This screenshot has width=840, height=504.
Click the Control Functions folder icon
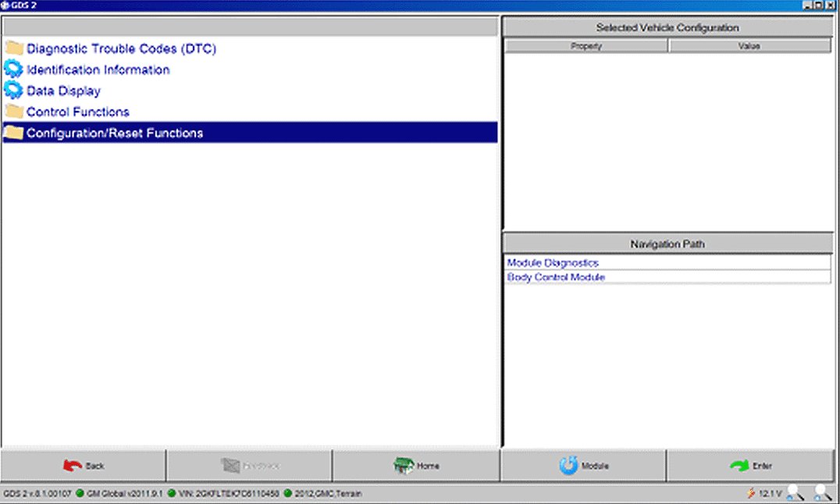click(x=13, y=112)
